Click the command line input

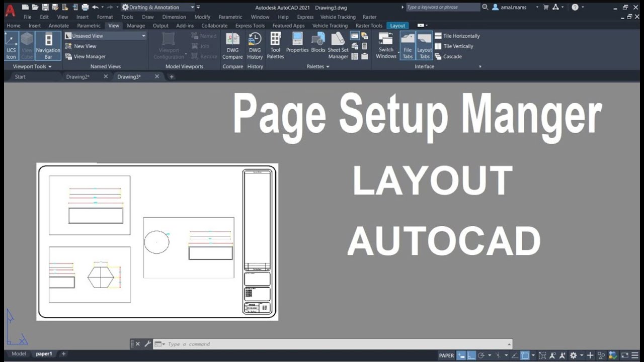332,344
